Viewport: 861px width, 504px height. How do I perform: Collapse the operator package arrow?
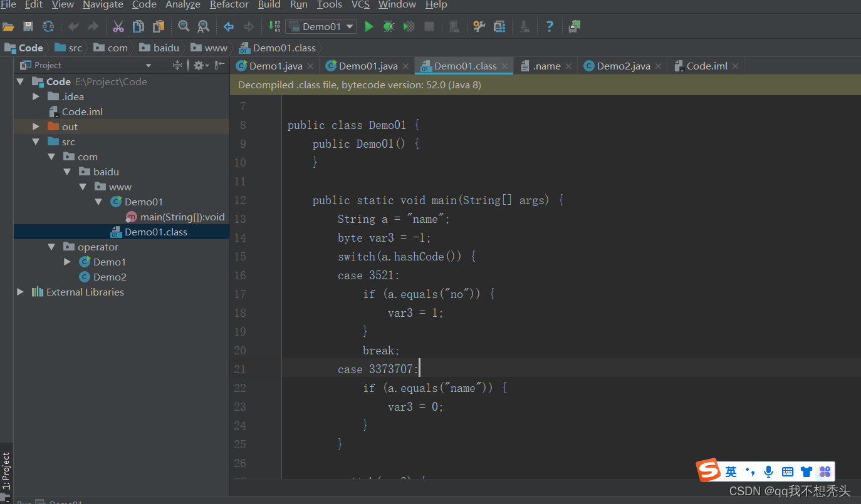51,247
